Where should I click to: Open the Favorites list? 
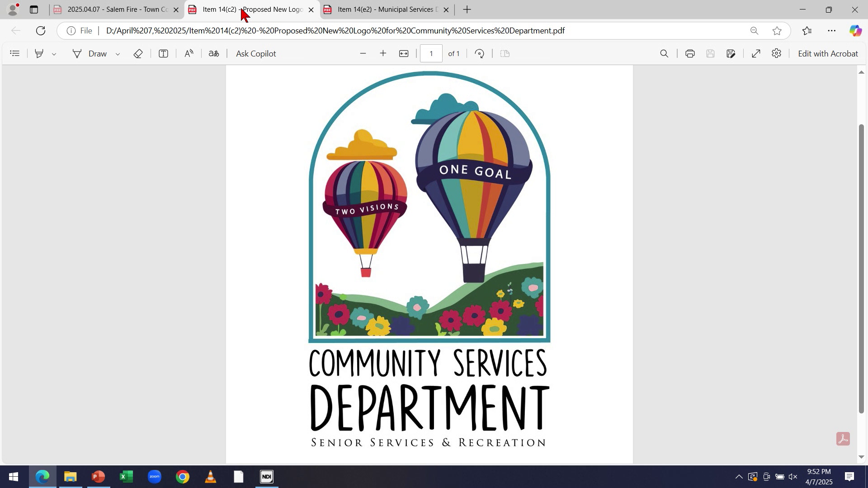pos(807,31)
